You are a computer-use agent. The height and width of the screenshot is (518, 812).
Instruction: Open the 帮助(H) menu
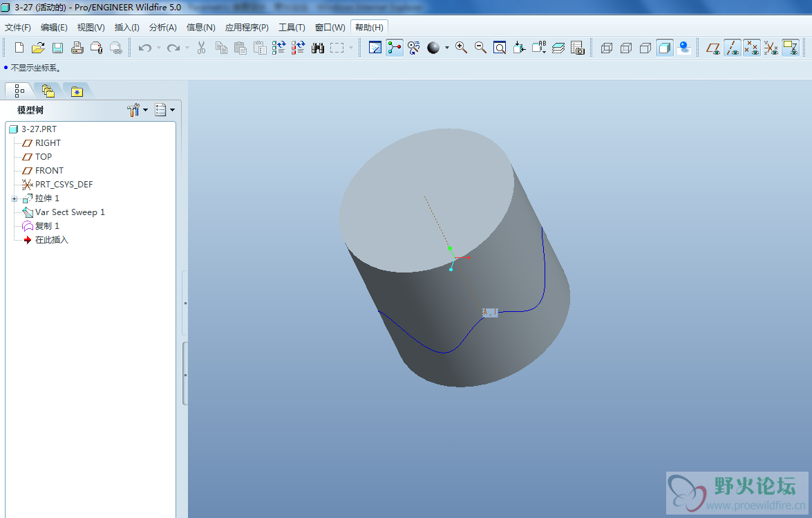point(369,28)
